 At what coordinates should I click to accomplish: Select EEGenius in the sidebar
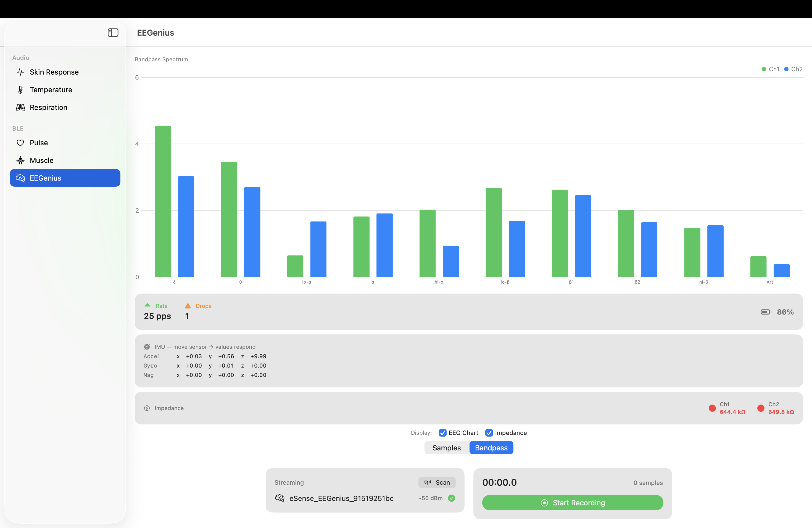[65, 178]
